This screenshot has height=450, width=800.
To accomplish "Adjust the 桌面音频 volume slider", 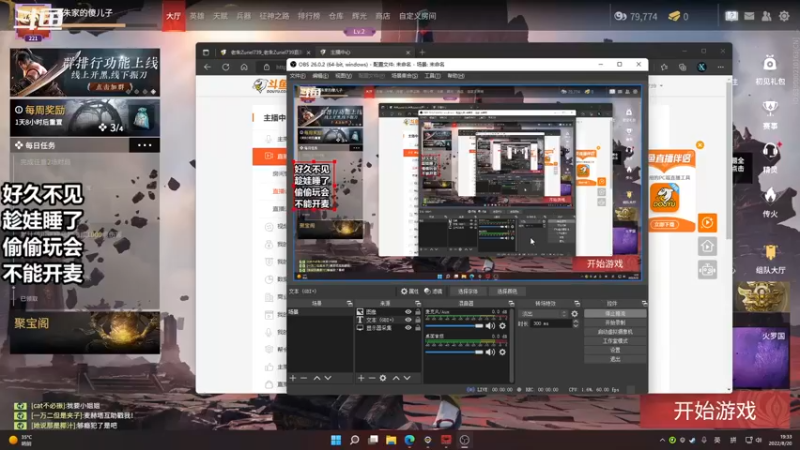I will (x=454, y=352).
